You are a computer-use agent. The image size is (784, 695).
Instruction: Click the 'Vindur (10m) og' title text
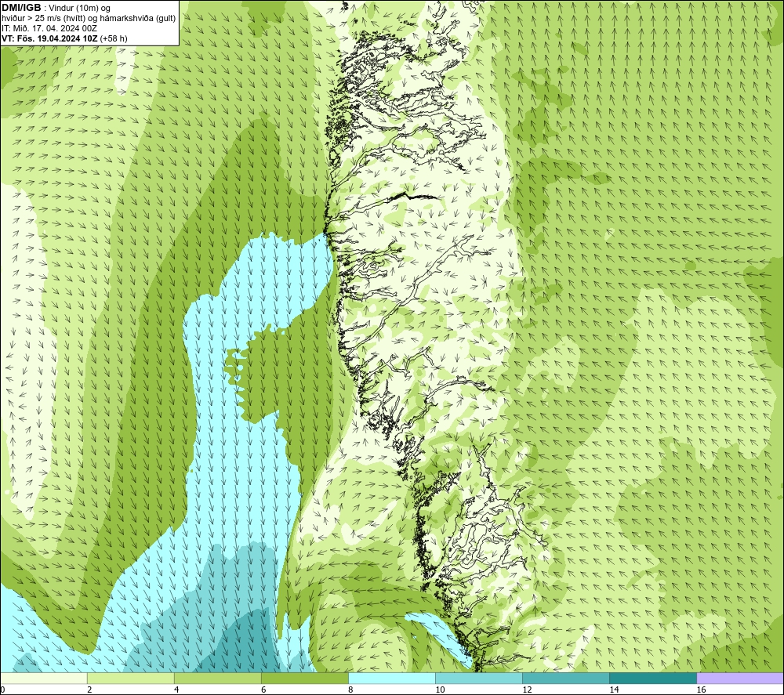(x=79, y=9)
